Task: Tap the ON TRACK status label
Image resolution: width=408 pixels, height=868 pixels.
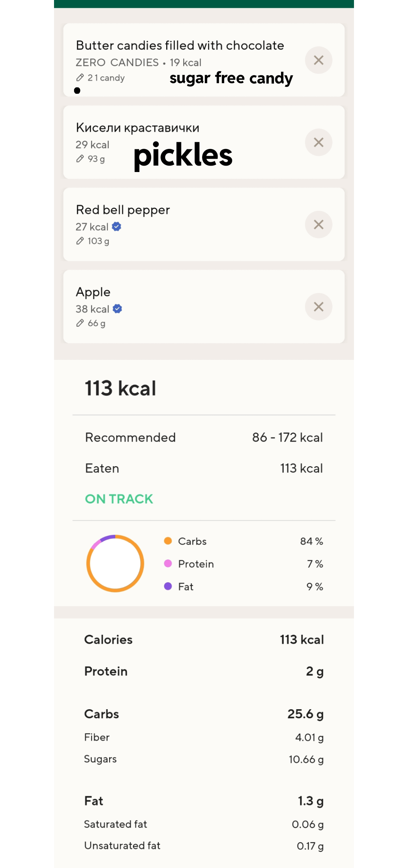Action: (x=119, y=499)
